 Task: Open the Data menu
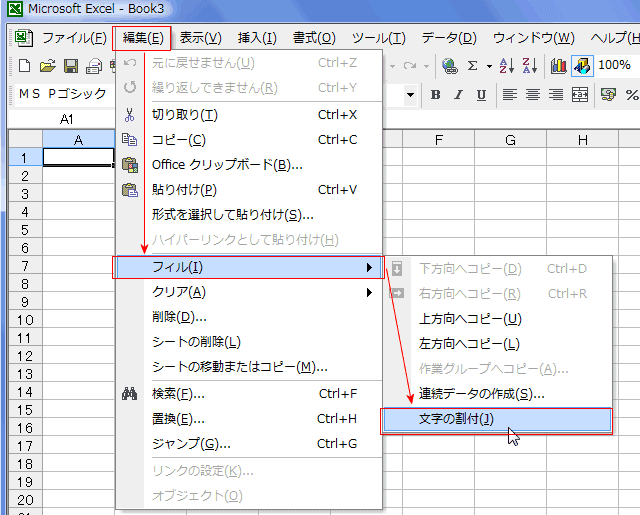click(449, 38)
